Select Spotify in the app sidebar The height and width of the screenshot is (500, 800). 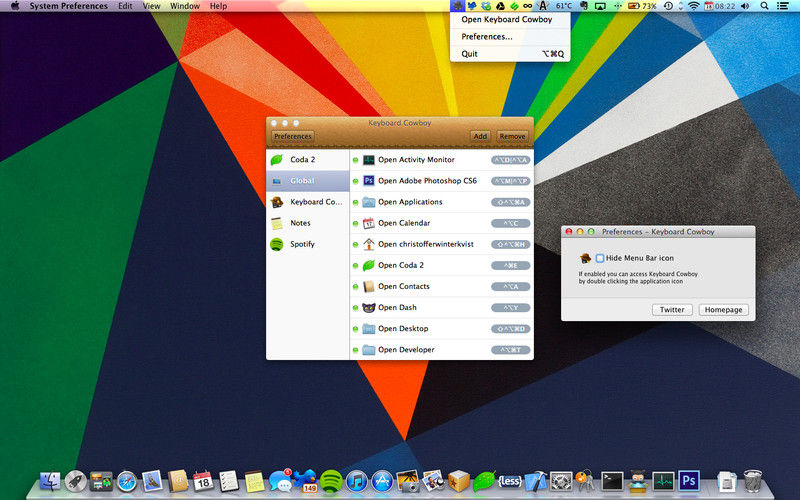tap(308, 244)
